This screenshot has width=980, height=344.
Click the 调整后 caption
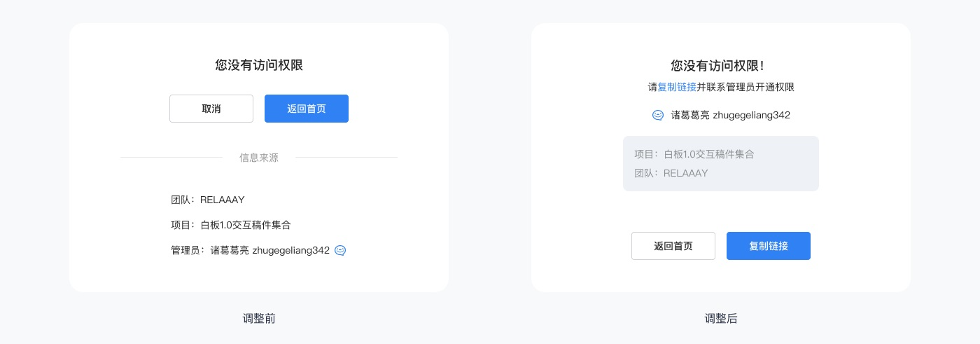(721, 319)
